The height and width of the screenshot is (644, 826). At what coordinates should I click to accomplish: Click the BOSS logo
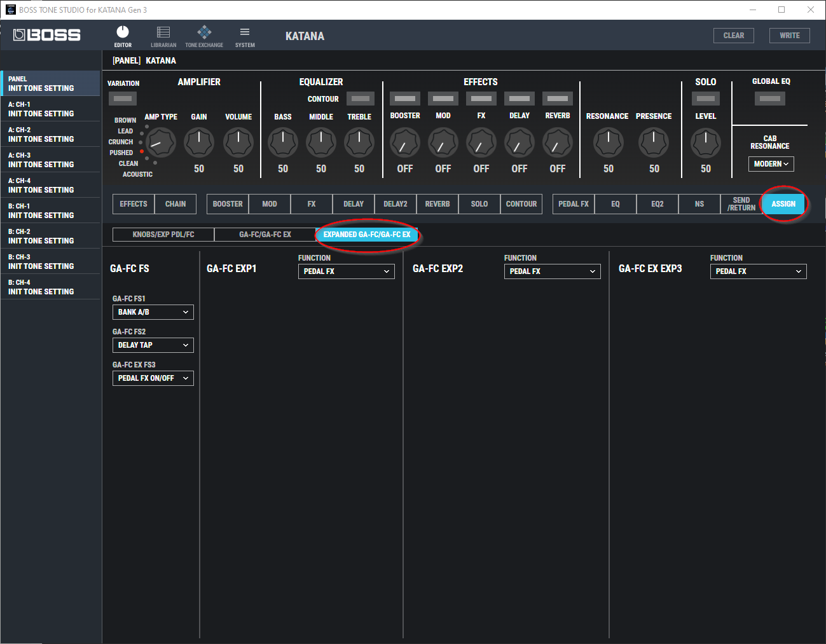[x=47, y=35]
